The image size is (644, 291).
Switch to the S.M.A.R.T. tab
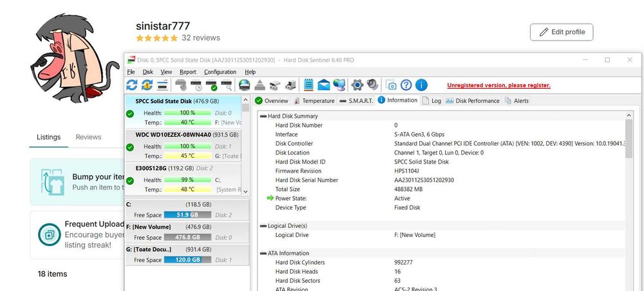pos(357,100)
